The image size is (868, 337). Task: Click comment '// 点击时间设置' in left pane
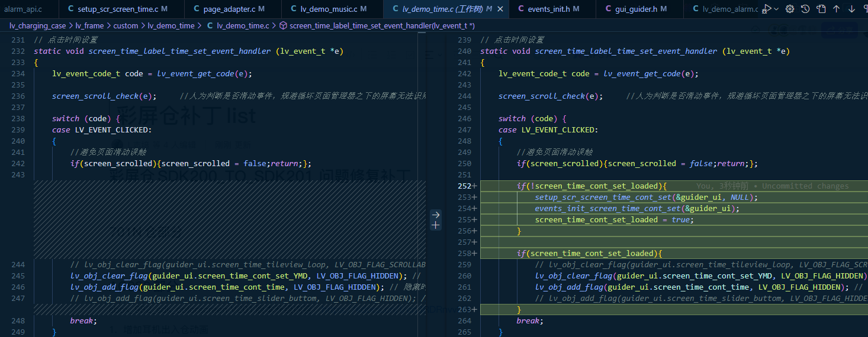[x=66, y=40]
